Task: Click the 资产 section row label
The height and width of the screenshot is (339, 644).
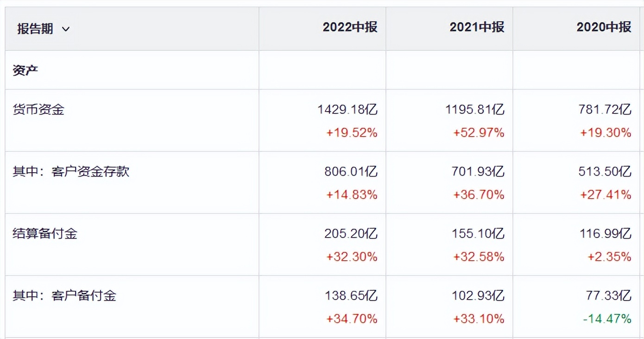Action: [x=25, y=71]
